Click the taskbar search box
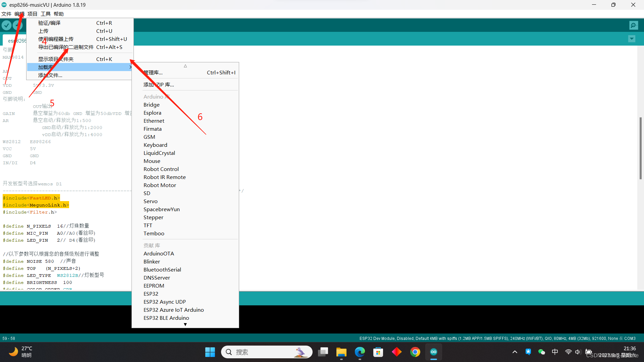This screenshot has width=644, height=362. (267, 352)
